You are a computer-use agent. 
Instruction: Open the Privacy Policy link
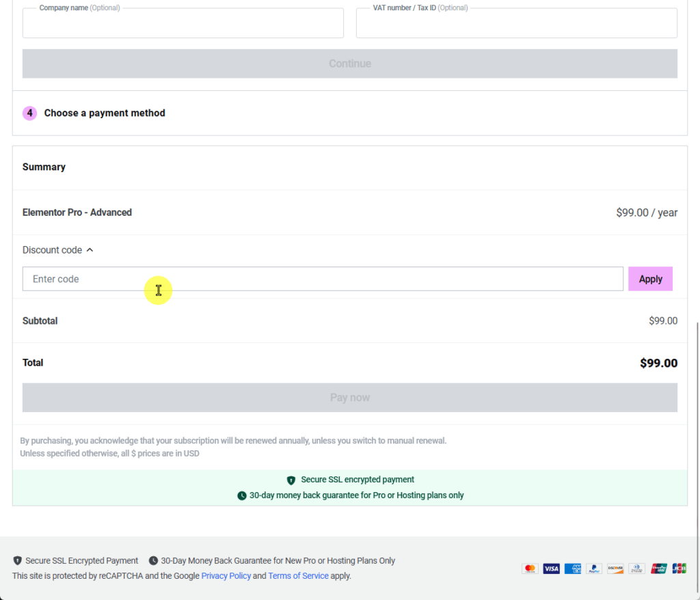[226, 576]
